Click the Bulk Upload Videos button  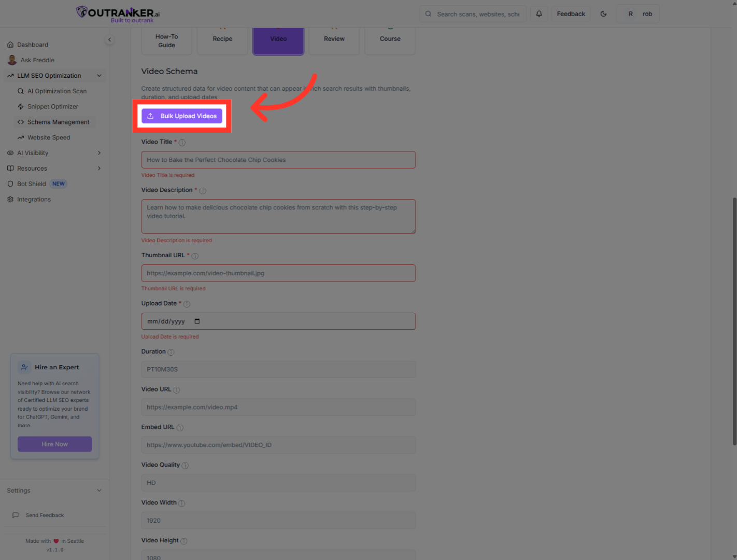click(182, 116)
